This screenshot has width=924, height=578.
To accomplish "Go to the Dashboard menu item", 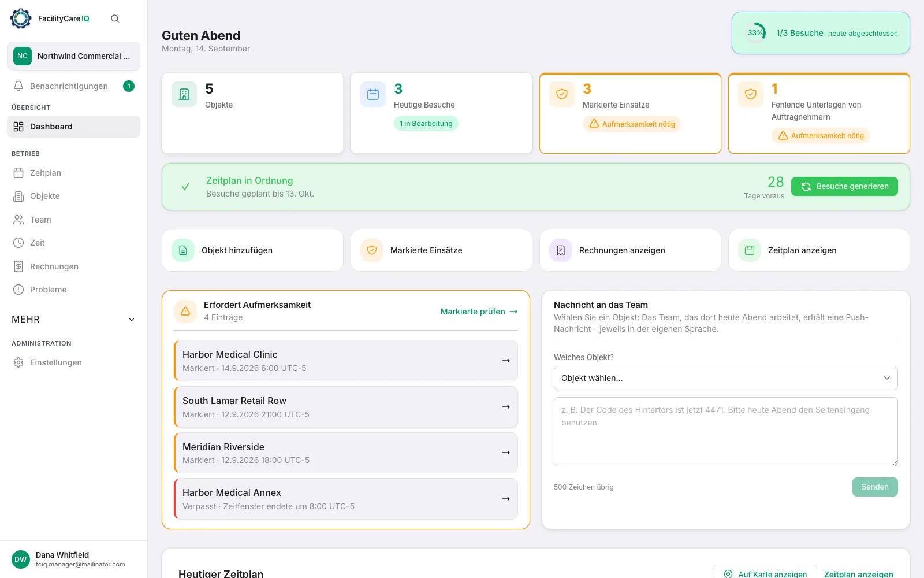I will pos(73,127).
